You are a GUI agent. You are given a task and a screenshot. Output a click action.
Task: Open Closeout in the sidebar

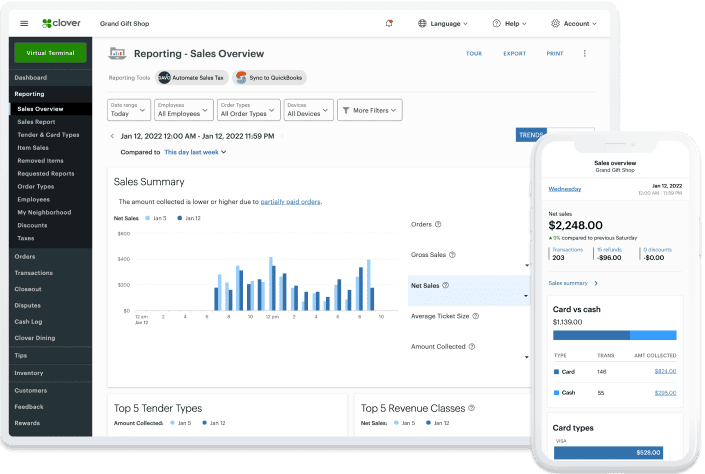click(x=50, y=289)
